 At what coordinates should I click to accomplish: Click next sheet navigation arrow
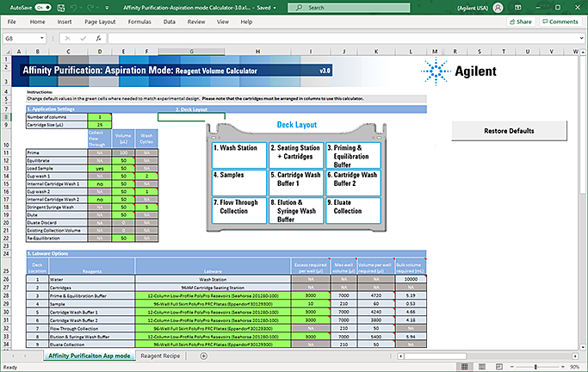pyautogui.click(x=25, y=356)
